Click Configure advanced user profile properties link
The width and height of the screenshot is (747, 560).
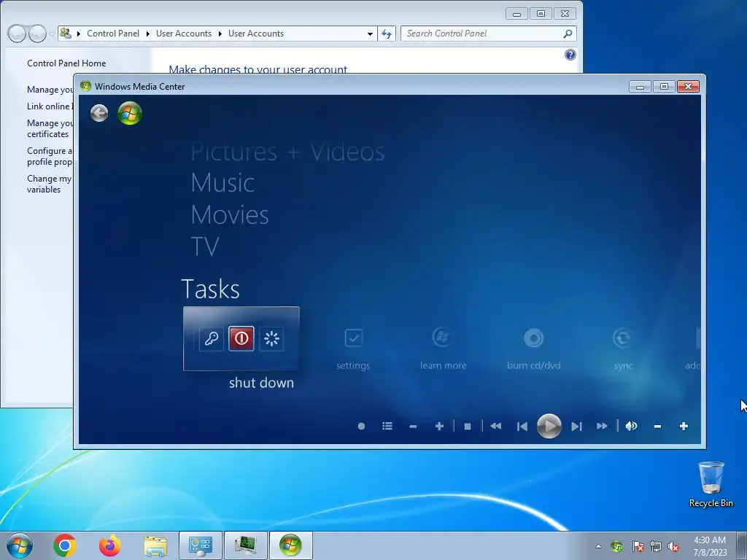(x=50, y=156)
